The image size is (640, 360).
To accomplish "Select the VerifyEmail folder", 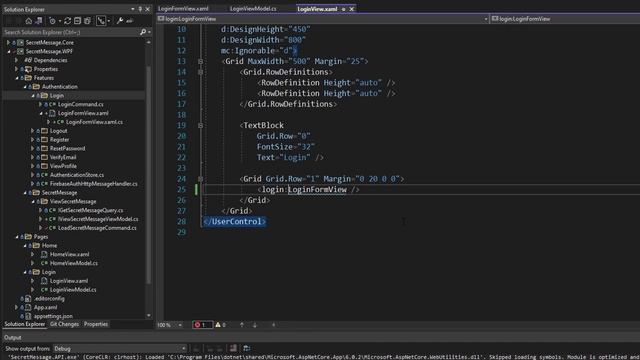I will point(63,157).
